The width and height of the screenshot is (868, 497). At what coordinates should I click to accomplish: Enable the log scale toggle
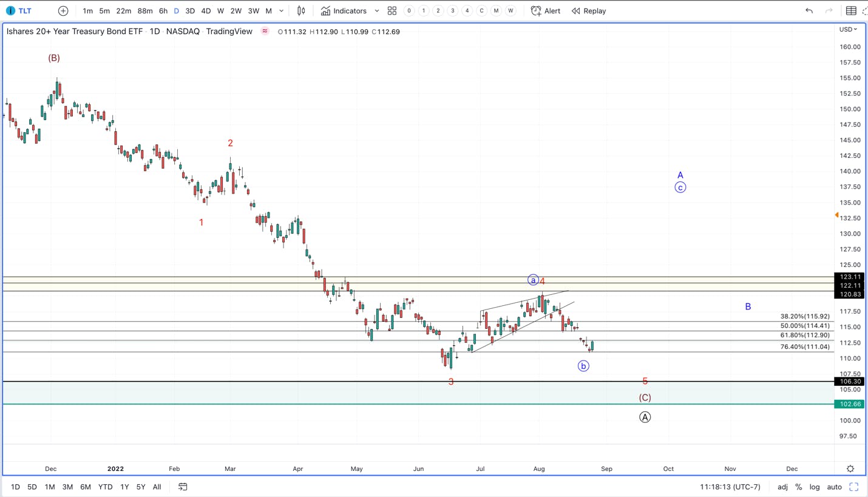pos(814,487)
